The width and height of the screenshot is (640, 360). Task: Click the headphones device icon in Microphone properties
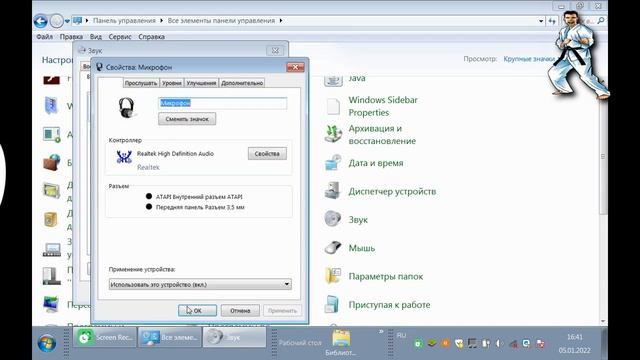coord(126,108)
